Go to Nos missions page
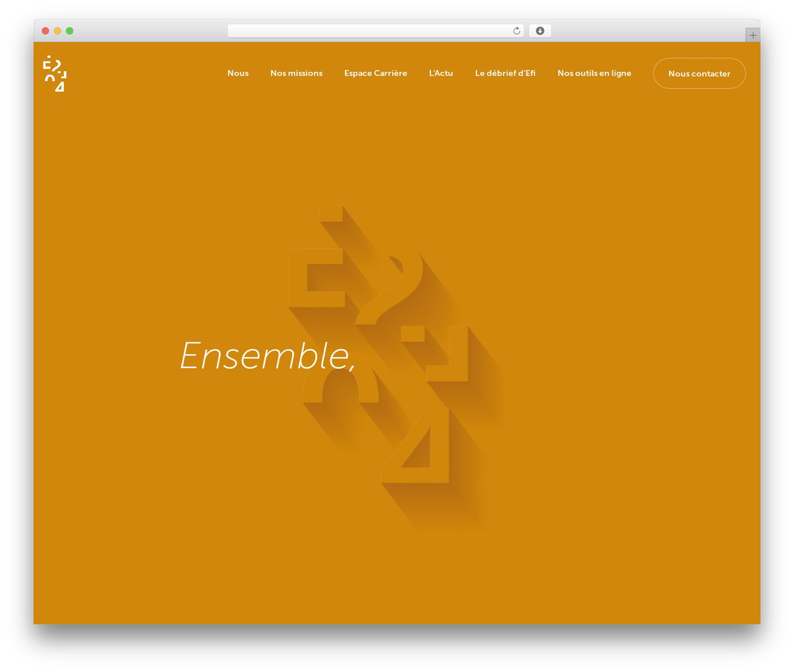The image size is (794, 672). (x=297, y=73)
